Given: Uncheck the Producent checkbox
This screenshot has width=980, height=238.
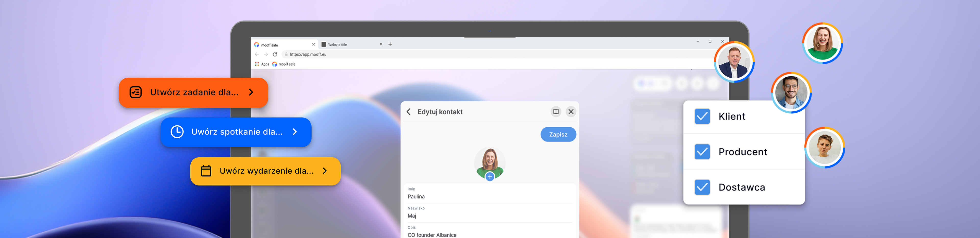Looking at the screenshot, I should pyautogui.click(x=702, y=152).
